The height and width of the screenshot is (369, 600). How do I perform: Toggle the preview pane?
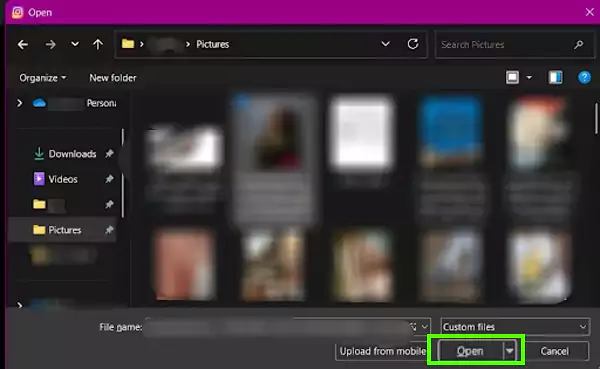tap(556, 78)
